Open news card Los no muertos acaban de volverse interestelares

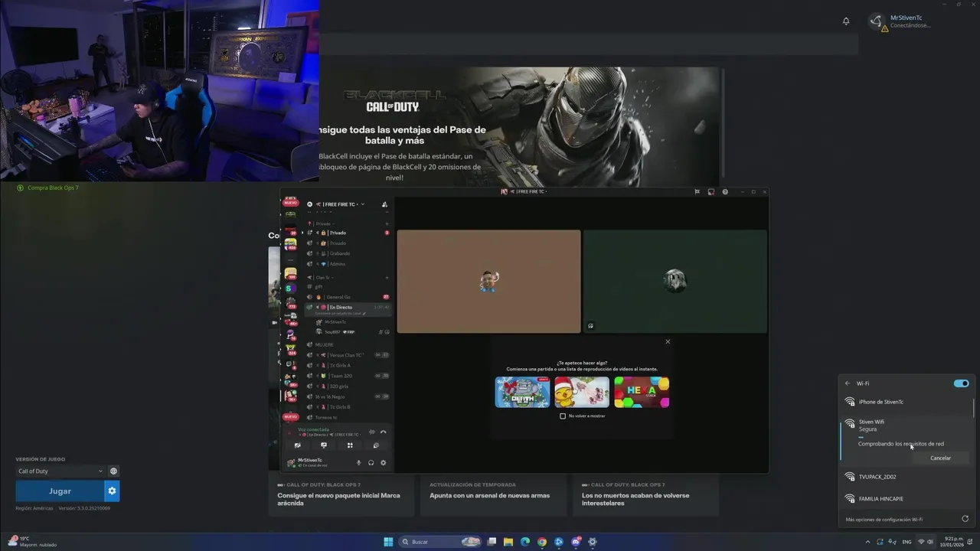tap(645, 495)
